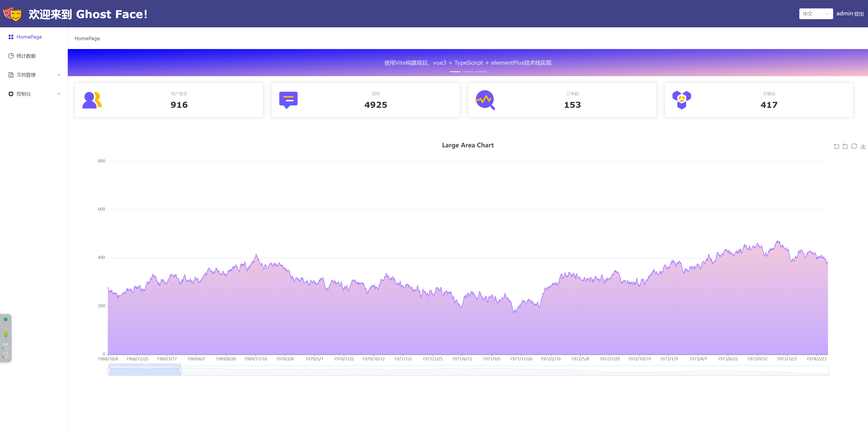
Task: Click the 消息 value 4925
Action: tap(376, 105)
